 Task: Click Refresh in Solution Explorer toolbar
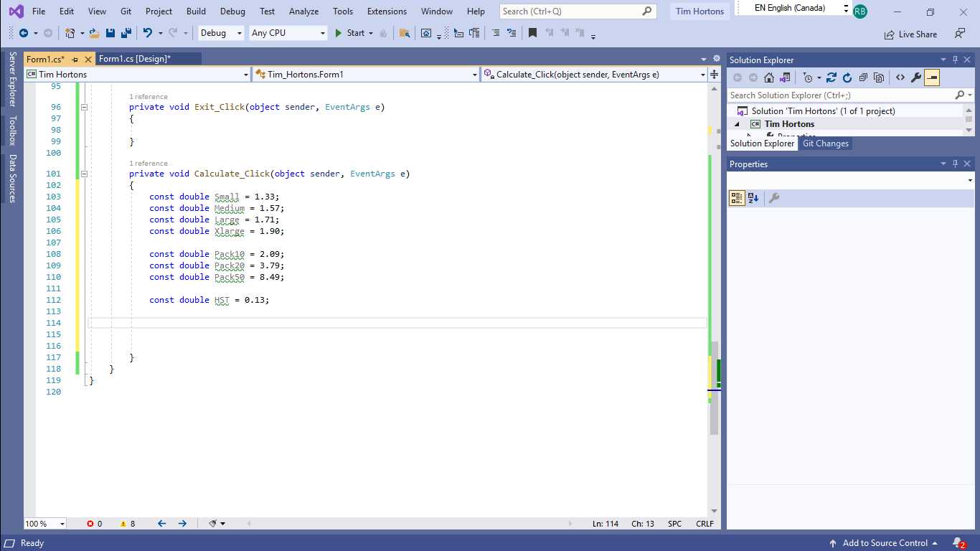[x=847, y=77]
